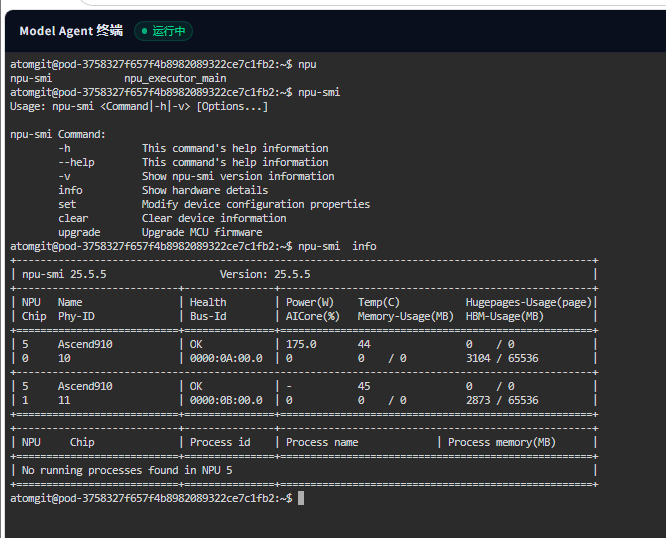Click the first prompt line ending with npu
Screen dimensions: 666x538
tap(163, 64)
